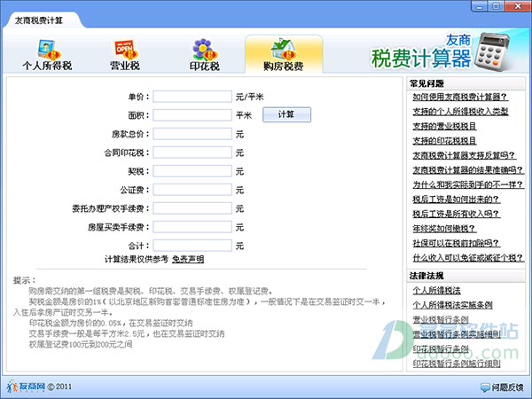Open 税后工资是所有收入吗? link
The width and height of the screenshot is (532, 399).
tap(456, 214)
